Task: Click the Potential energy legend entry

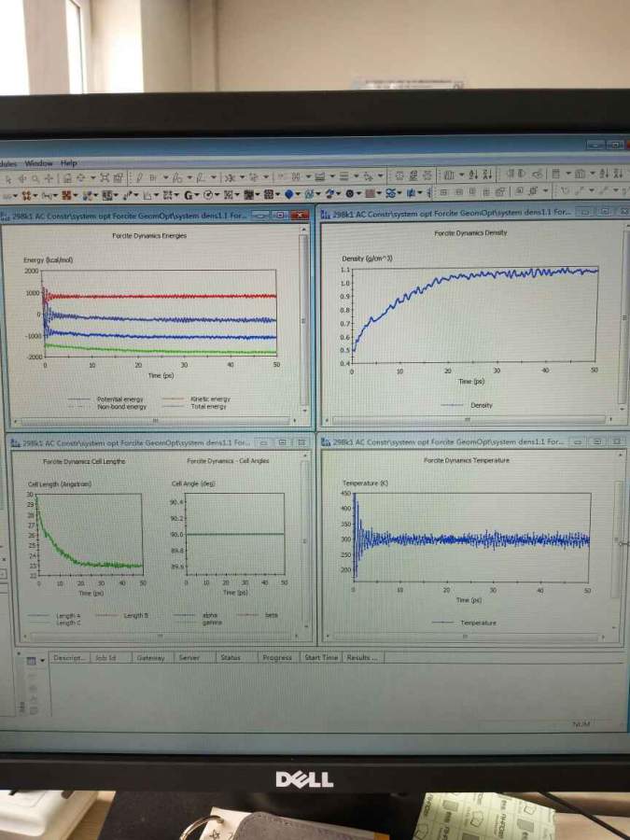Action: [106, 399]
